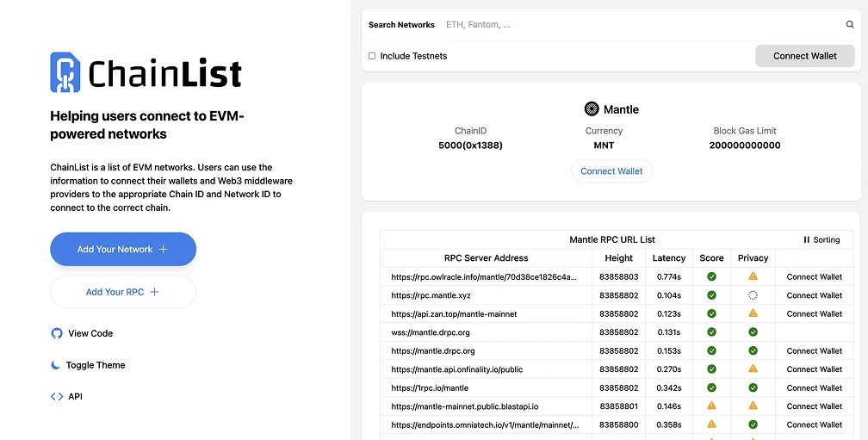Connect Wallet for https://mantle.drpc.org row
868x440 pixels.
coord(815,351)
